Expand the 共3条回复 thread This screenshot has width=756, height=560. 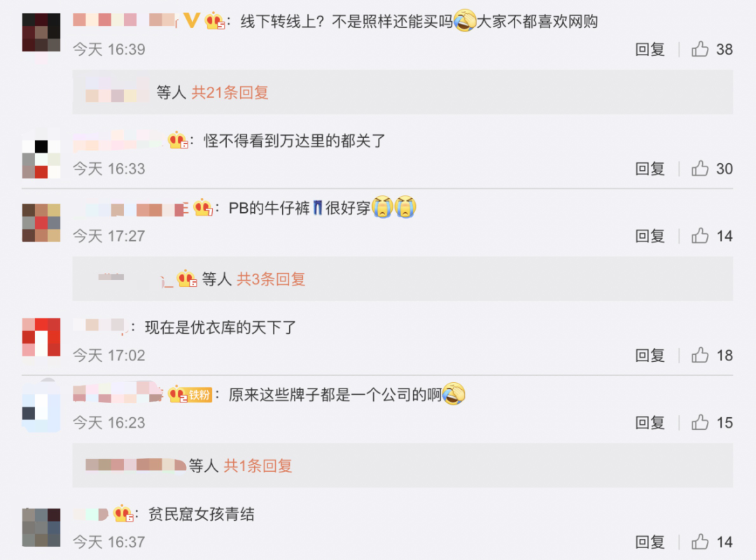pos(270,279)
